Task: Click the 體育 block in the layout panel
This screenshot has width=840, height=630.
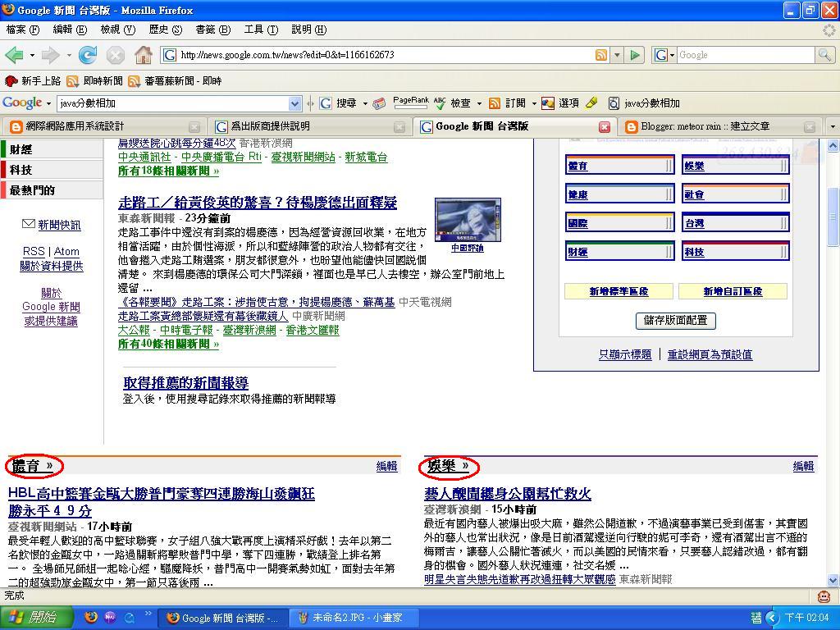Action: 619,166
